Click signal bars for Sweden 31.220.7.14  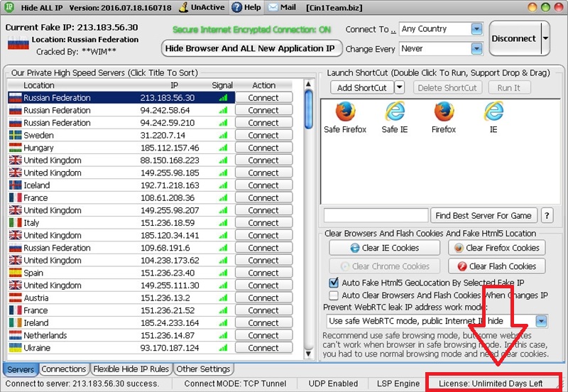[223, 135]
